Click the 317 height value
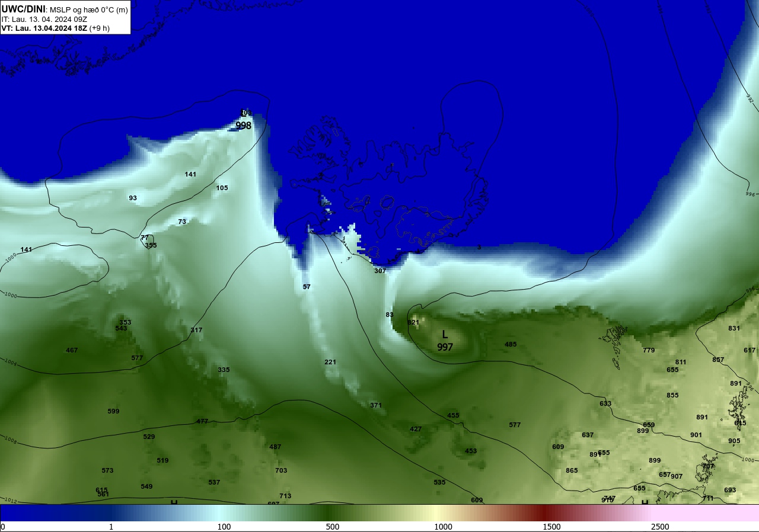759x532 pixels. 196,330
